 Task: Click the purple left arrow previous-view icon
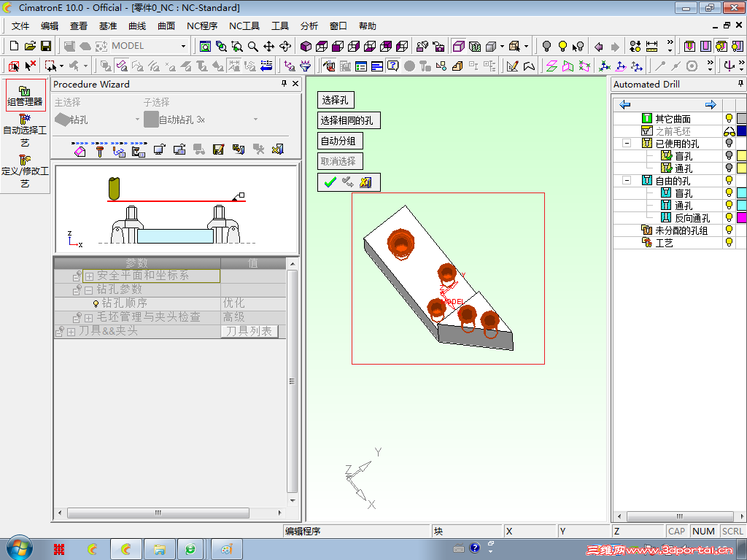click(599, 47)
